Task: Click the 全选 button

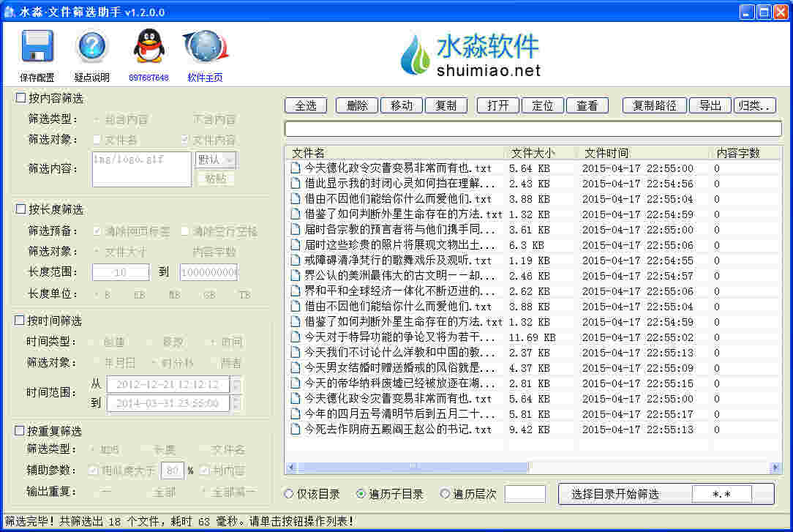Action: [306, 105]
